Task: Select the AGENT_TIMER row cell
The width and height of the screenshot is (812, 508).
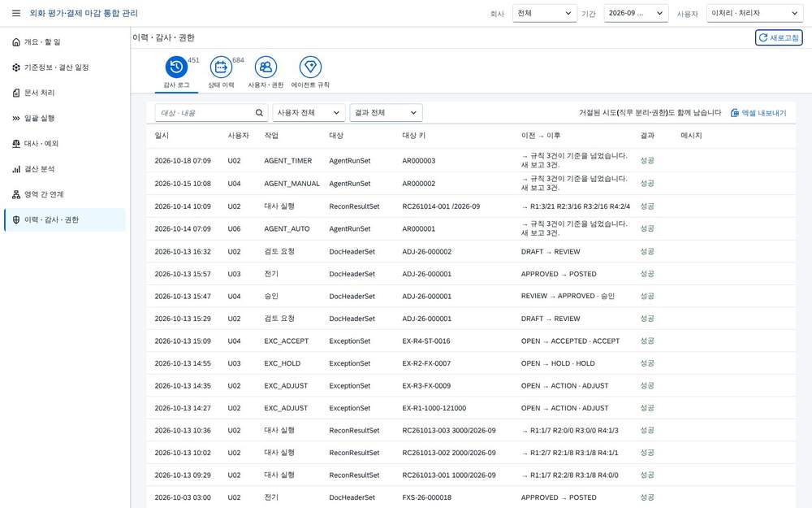Action: (x=288, y=161)
